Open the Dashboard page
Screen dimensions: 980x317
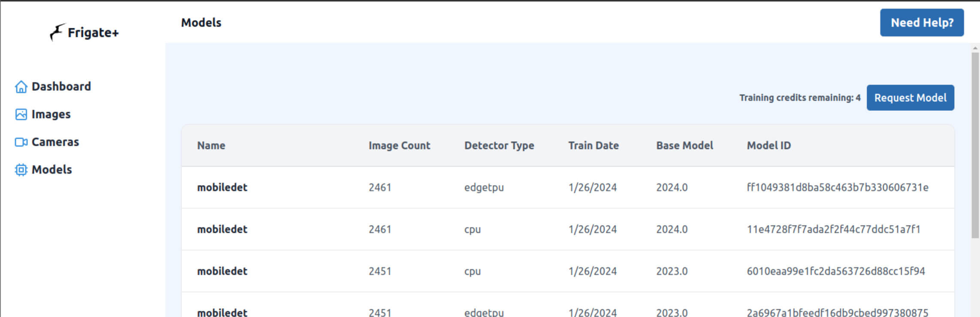pyautogui.click(x=61, y=87)
